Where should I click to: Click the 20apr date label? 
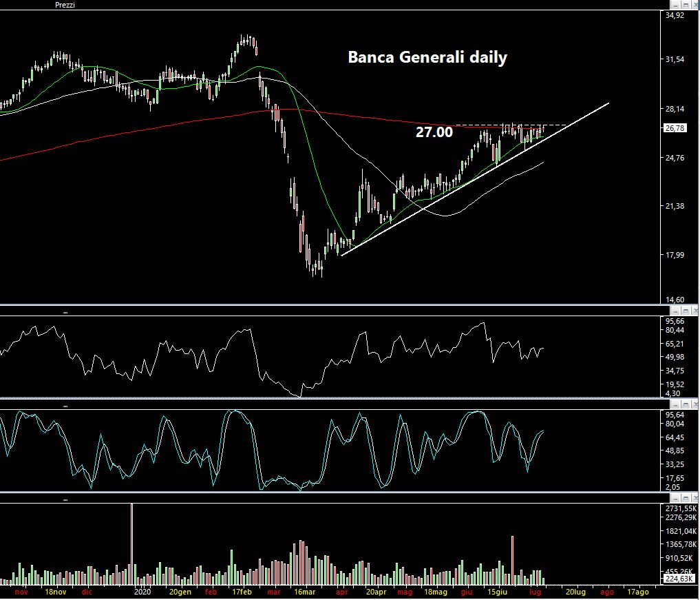pos(376,592)
